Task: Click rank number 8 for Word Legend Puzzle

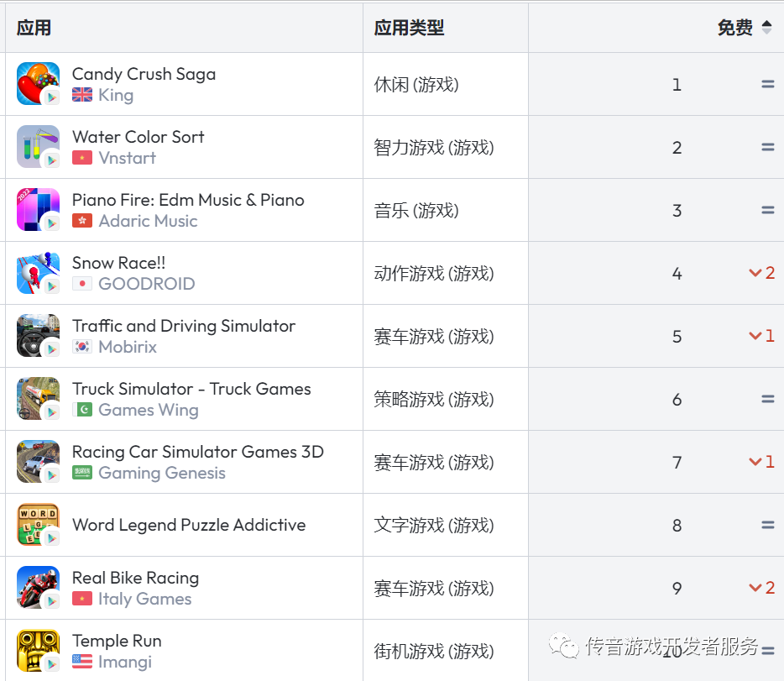Action: pos(677,526)
